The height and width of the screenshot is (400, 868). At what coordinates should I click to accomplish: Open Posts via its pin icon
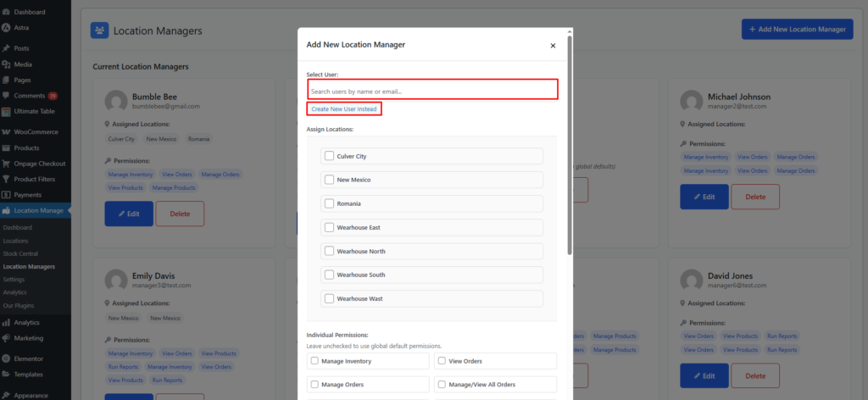pos(6,48)
